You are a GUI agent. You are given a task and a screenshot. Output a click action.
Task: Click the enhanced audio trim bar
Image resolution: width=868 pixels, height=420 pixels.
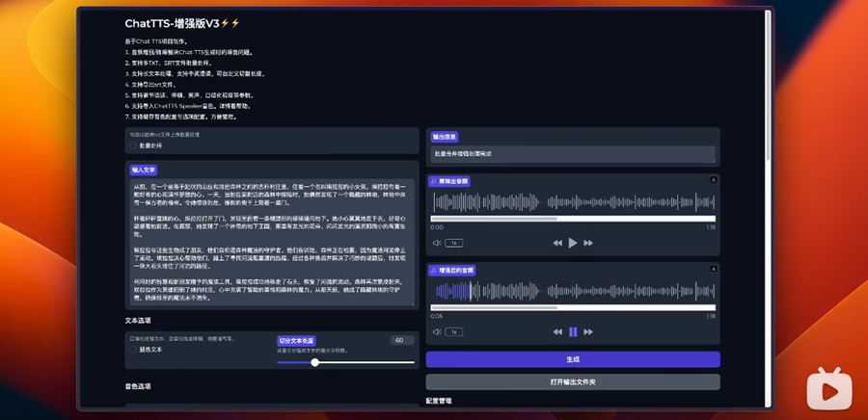573,308
